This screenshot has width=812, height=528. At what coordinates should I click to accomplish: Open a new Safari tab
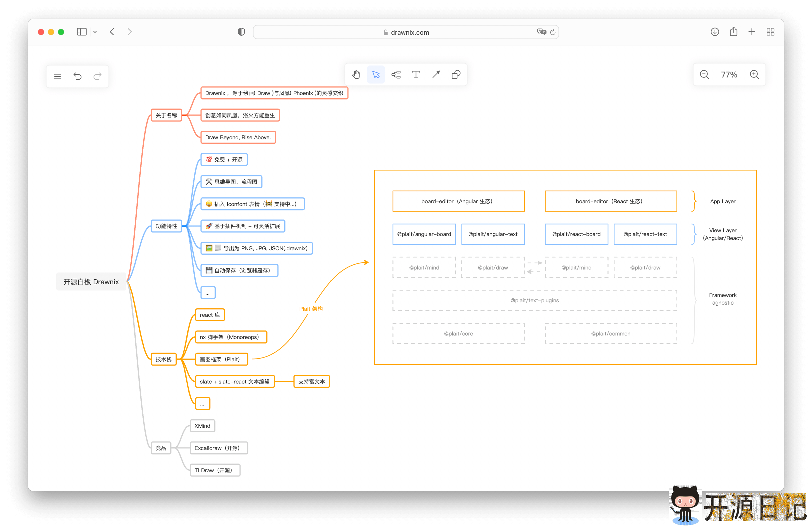point(752,32)
